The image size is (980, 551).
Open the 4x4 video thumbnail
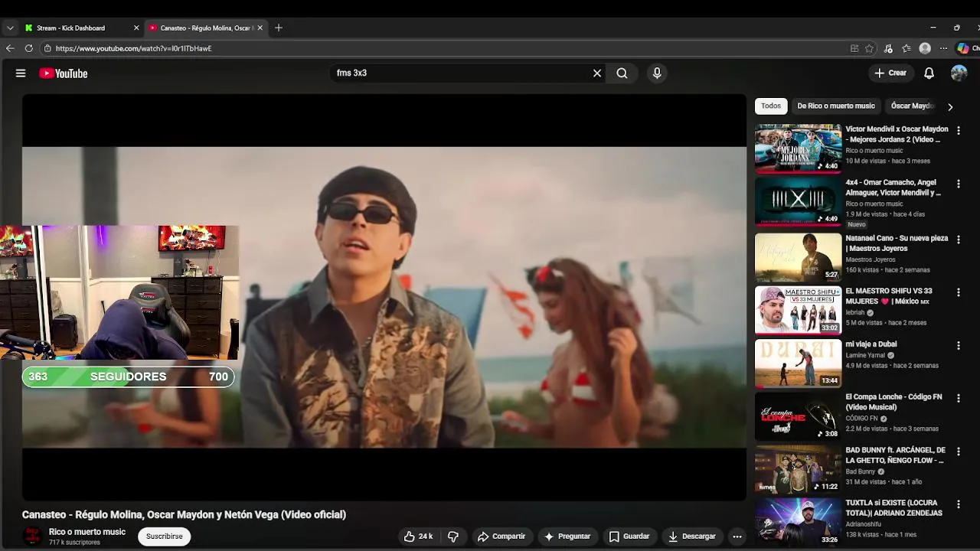point(798,202)
